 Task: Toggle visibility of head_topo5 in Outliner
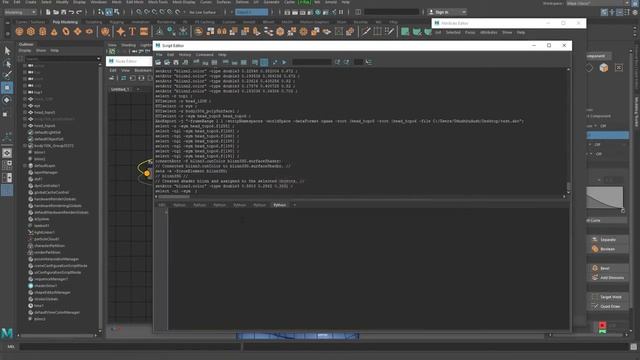point(31,112)
